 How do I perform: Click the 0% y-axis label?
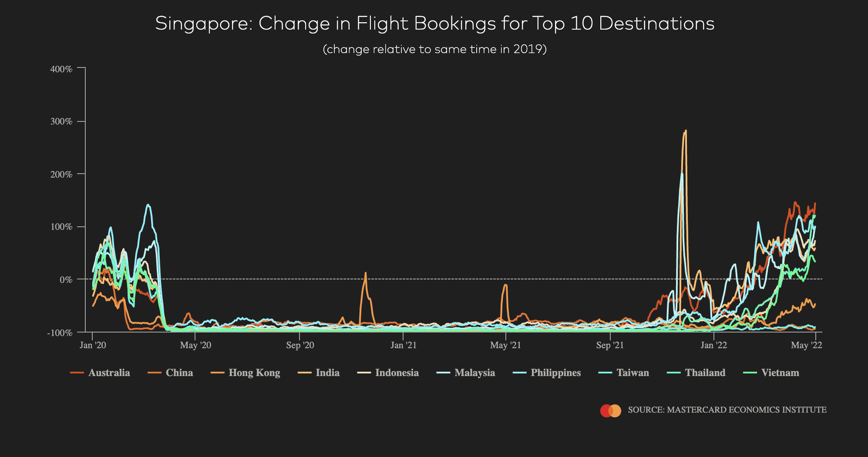(x=66, y=279)
